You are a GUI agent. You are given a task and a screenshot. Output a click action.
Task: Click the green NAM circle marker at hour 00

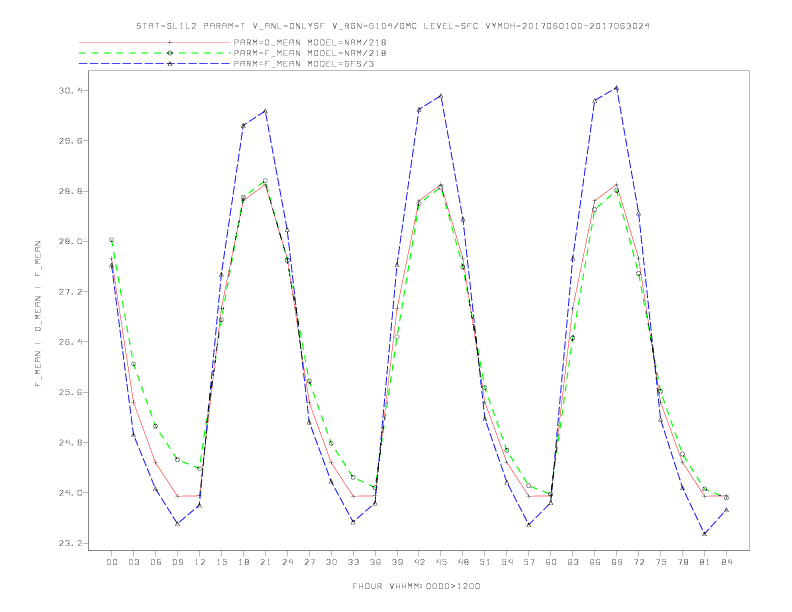(x=112, y=240)
